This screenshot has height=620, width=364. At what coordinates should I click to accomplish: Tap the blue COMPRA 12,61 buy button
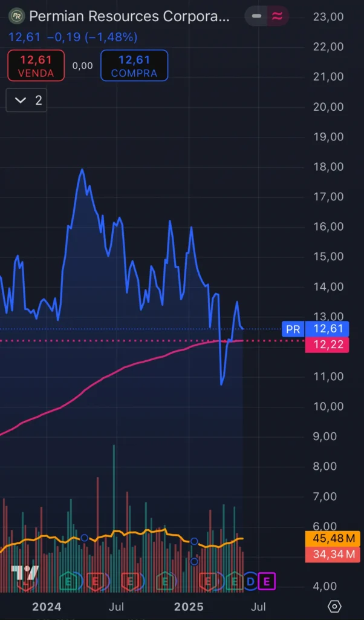[134, 65]
